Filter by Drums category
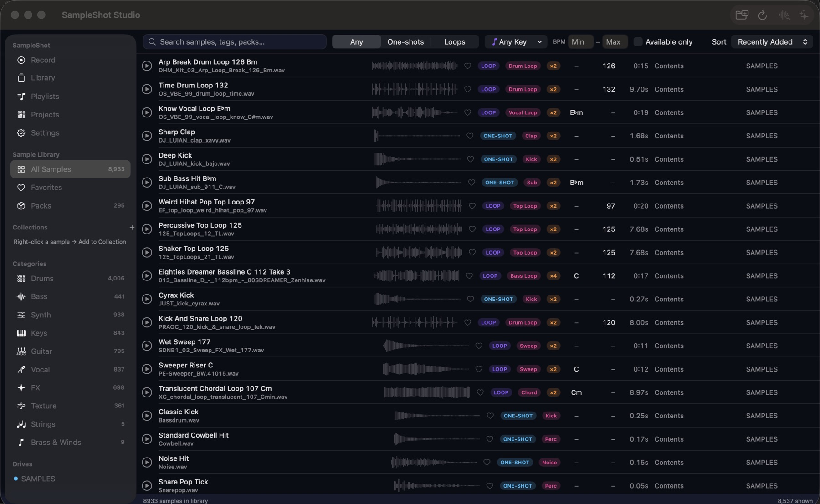Viewport: 820px width, 504px height. coord(70,279)
